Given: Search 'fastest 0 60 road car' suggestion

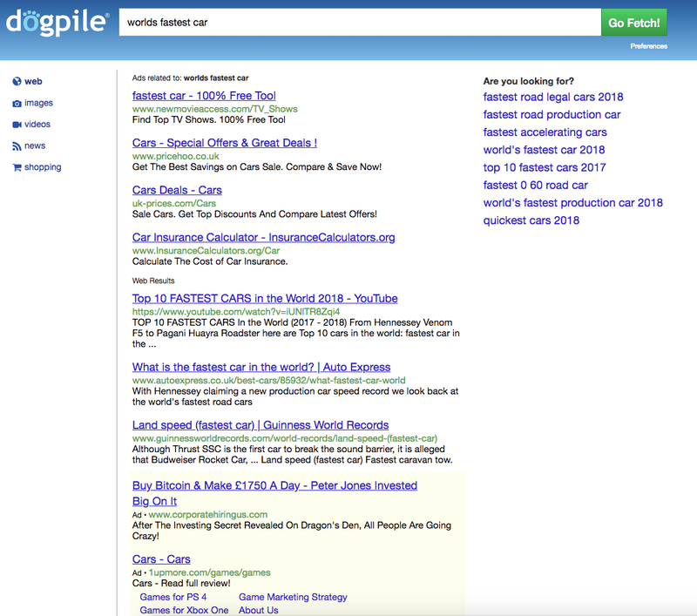Looking at the screenshot, I should (x=535, y=186).
